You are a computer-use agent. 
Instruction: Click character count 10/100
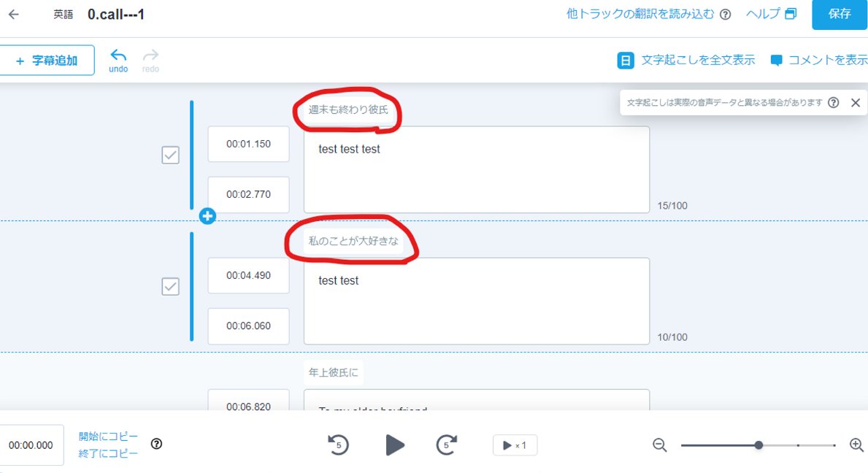point(672,337)
